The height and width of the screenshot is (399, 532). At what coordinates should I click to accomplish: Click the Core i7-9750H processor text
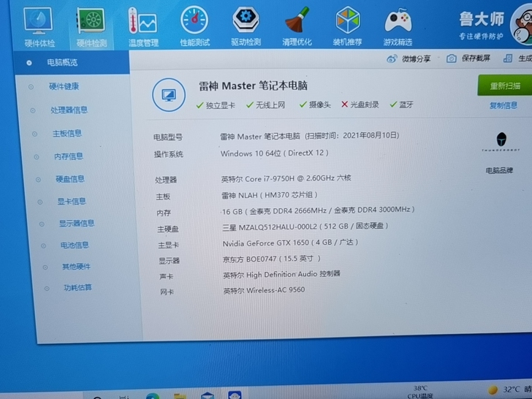pos(286,178)
